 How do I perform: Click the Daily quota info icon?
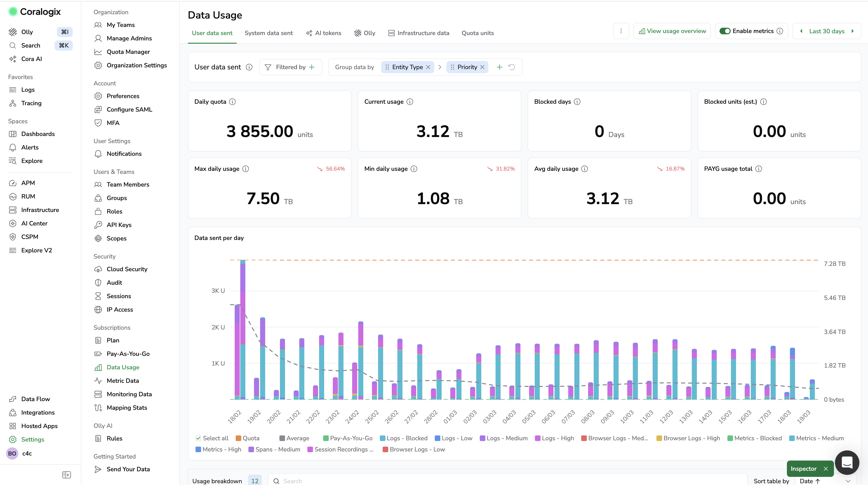point(232,102)
